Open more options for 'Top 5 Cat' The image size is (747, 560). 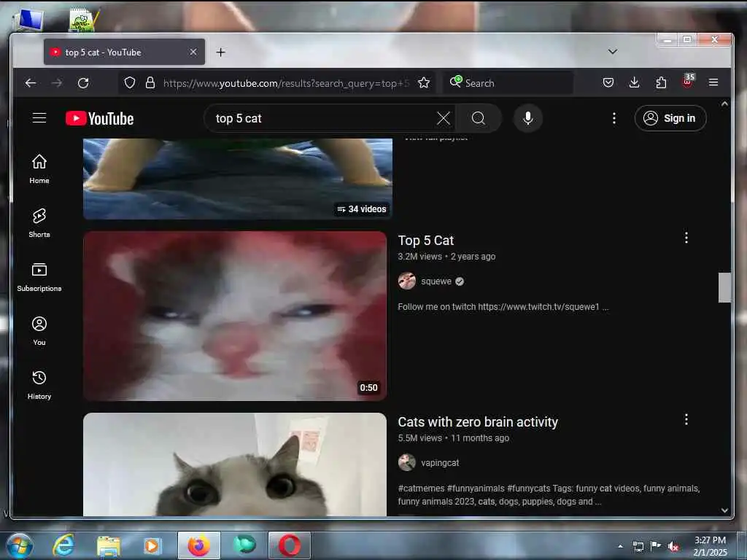click(686, 238)
